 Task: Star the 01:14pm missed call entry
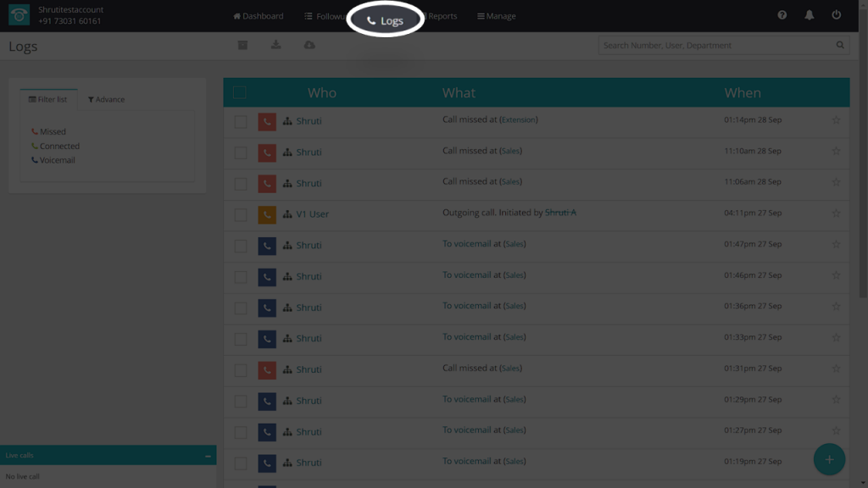(x=836, y=120)
